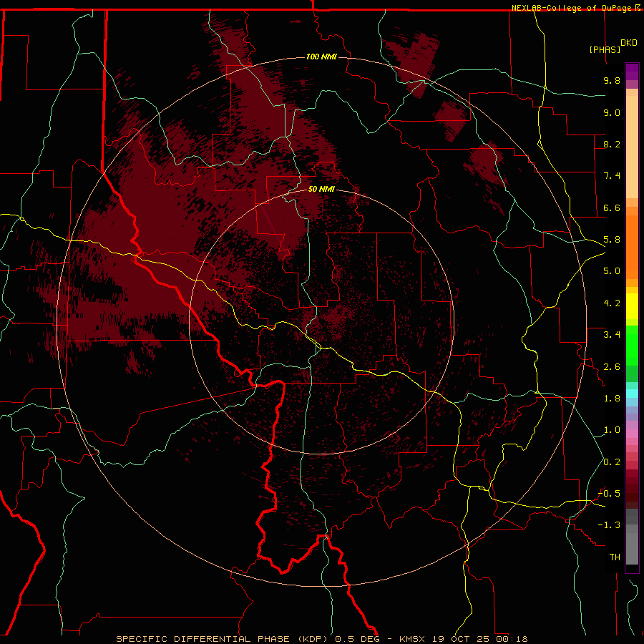
Task: Click the 2.6 color scale value
Action: pos(612,367)
